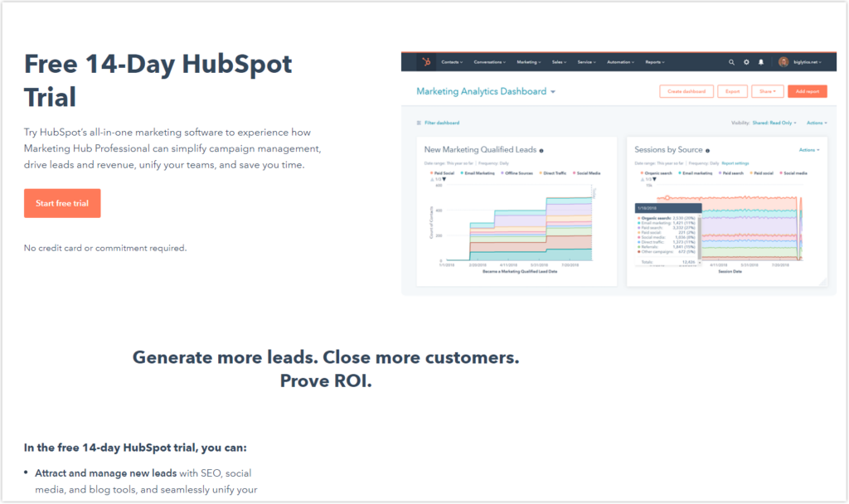Toggle Direct Traffic legend entry
This screenshot has height=504, width=849.
pyautogui.click(x=553, y=173)
